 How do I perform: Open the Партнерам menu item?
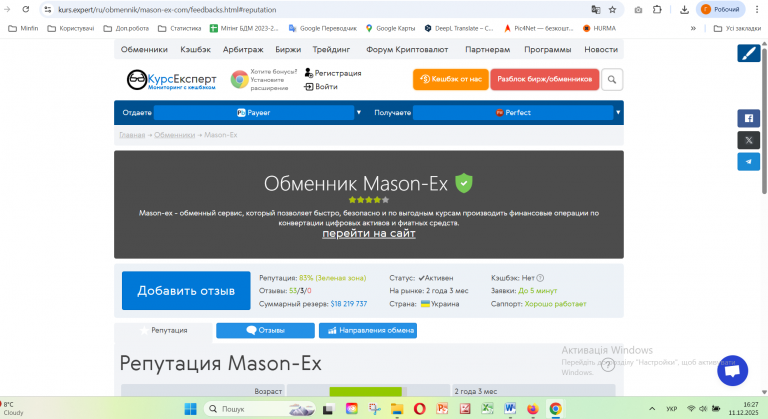point(487,49)
